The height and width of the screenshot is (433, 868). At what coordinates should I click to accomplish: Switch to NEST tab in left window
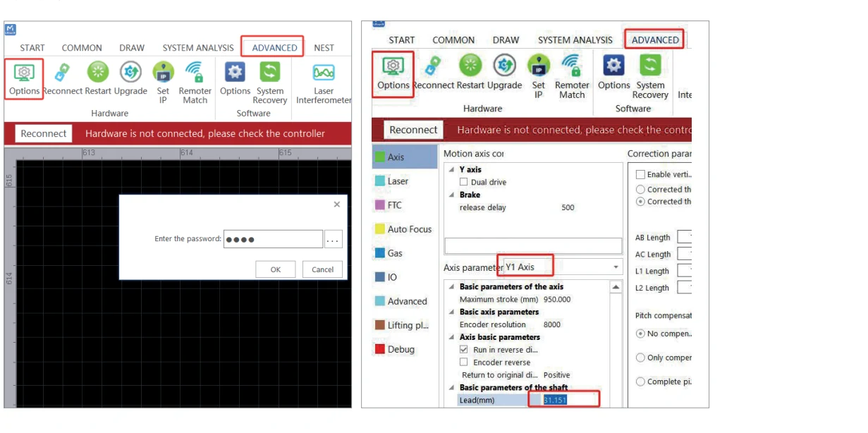pyautogui.click(x=324, y=48)
